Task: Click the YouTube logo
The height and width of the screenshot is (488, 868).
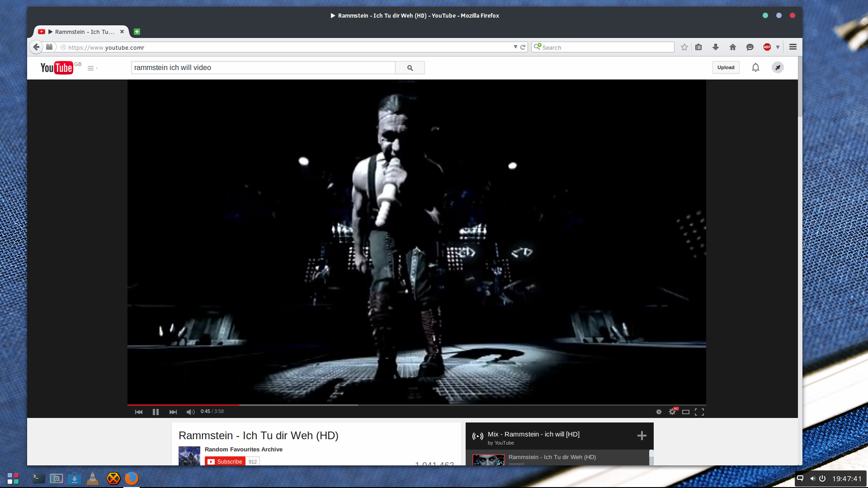Action: (57, 68)
